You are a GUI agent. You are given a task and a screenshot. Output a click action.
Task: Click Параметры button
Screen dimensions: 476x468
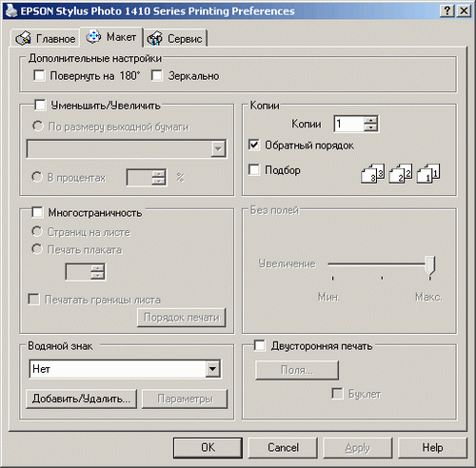185,399
